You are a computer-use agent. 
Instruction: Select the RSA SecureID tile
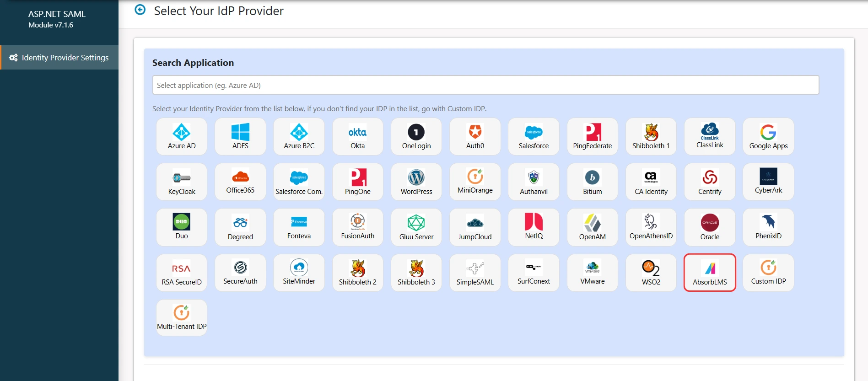(x=182, y=273)
